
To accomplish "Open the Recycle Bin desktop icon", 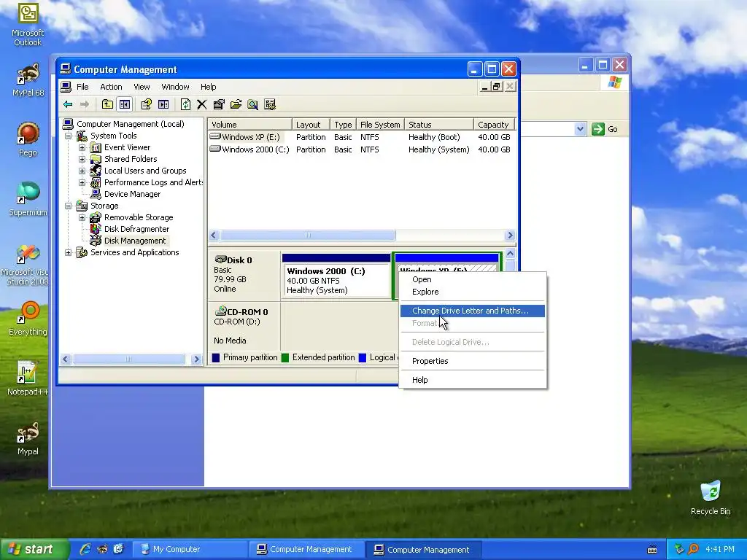I will 711,497.
